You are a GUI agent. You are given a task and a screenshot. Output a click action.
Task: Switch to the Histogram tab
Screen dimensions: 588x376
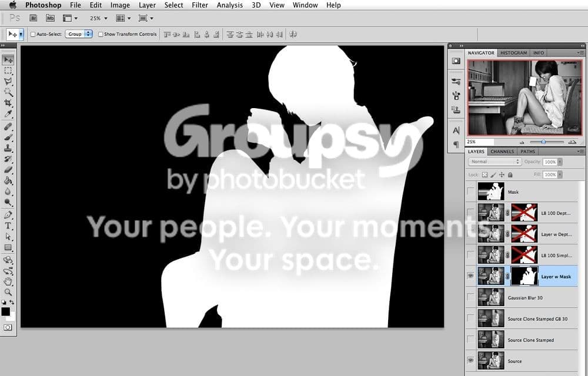coord(513,53)
